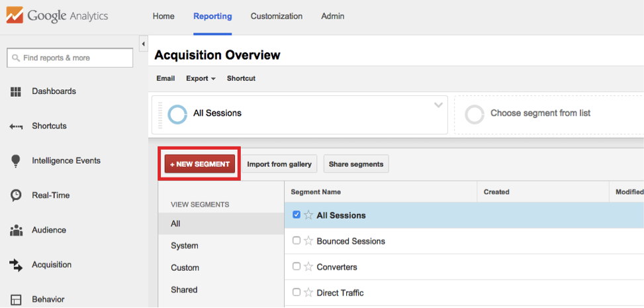The height and width of the screenshot is (308, 644).
Task: Select the Shared segments filter
Action: click(184, 290)
